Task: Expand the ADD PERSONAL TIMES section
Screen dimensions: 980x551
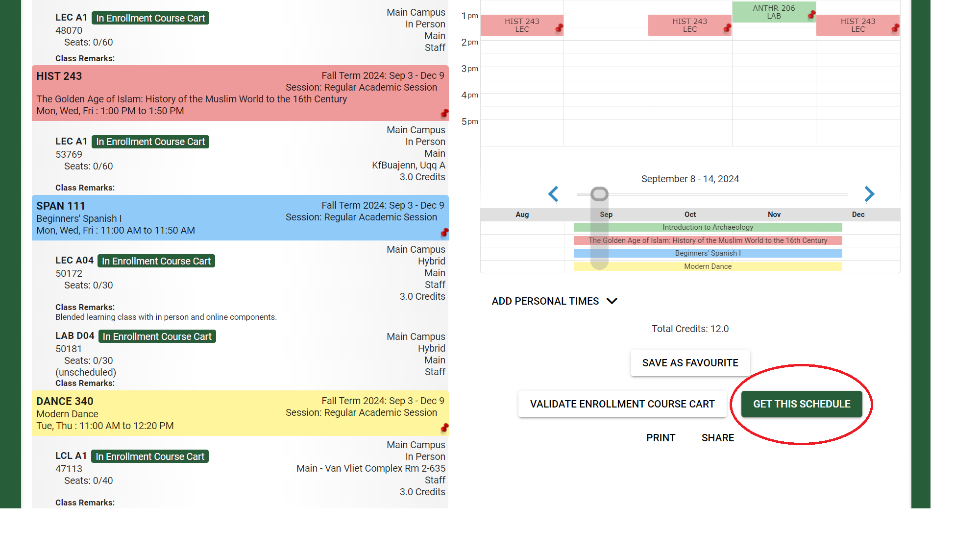Action: click(555, 301)
